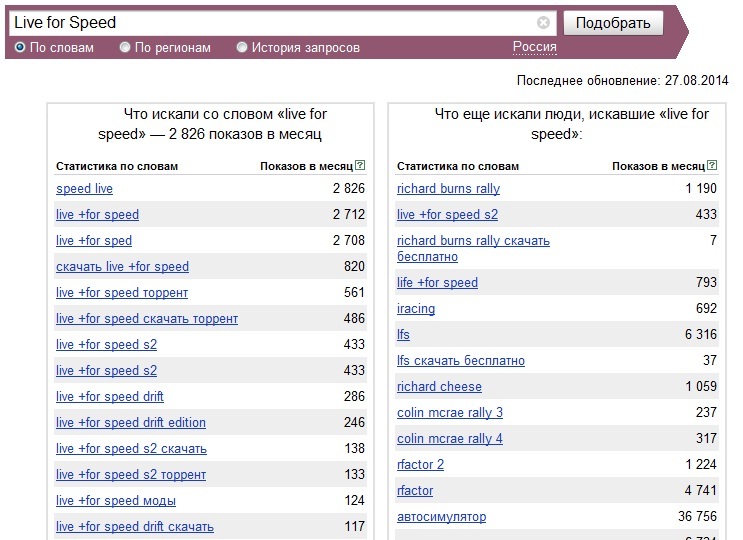Open 'live +for speed drift edition' link
Viewport: 743px width, 540px height.
(131, 423)
